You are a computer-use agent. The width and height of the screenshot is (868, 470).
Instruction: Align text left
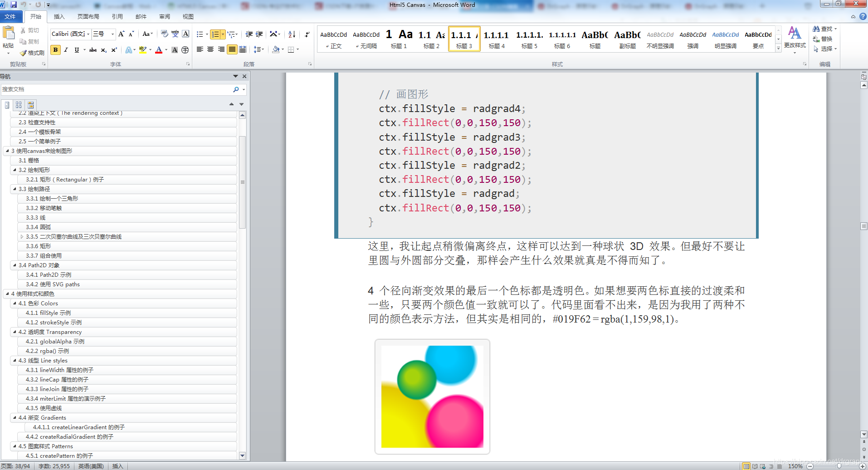[x=200, y=49]
